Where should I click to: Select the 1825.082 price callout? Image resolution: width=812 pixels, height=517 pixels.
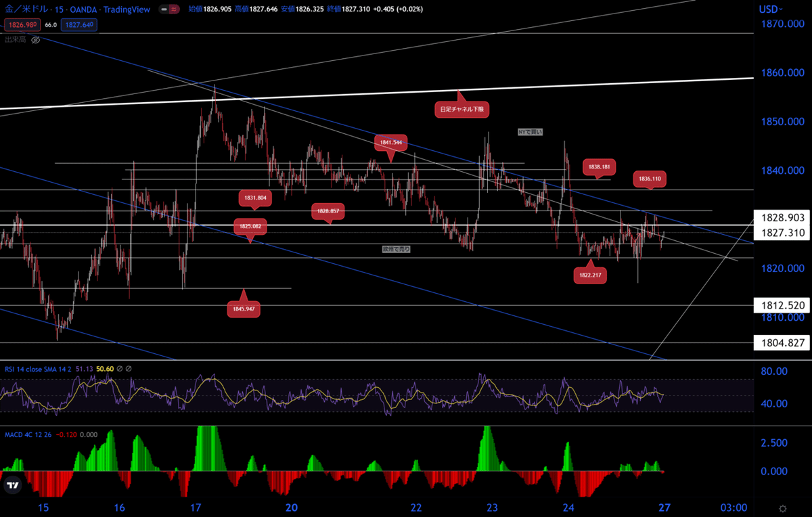click(250, 226)
